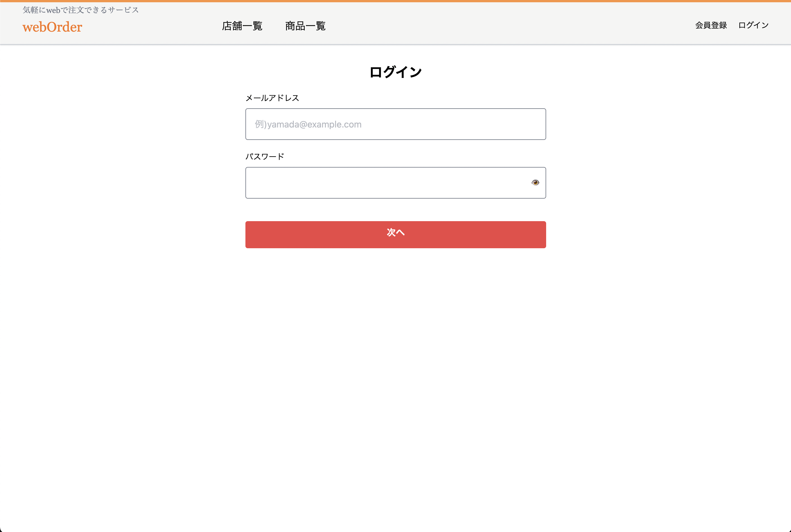Screen dimensions: 791x532
Task: Submit the login form via 次へ
Action: click(395, 234)
